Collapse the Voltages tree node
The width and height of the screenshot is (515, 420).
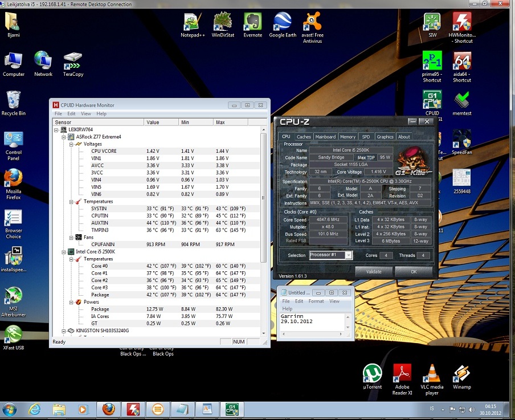(x=72, y=144)
